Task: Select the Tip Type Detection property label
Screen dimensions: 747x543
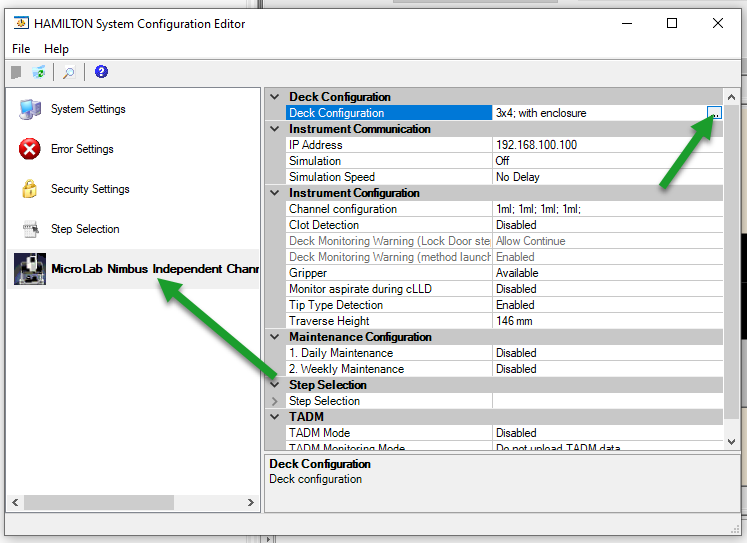Action: (x=336, y=305)
